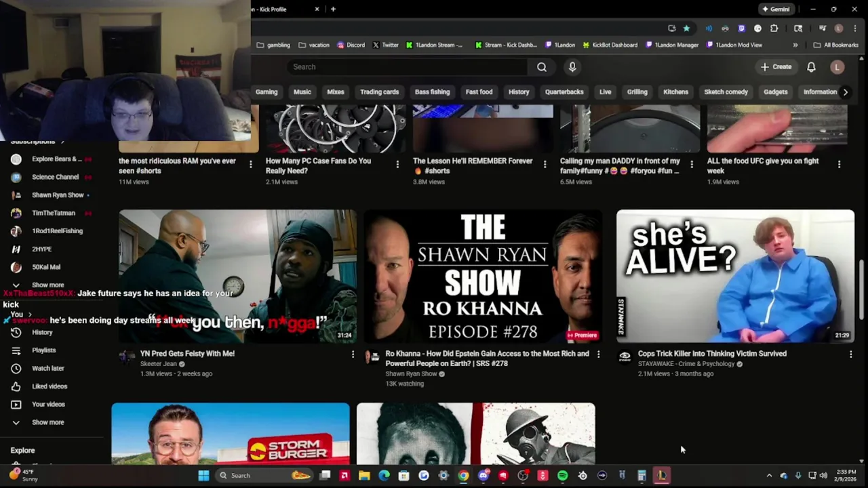The height and width of the screenshot is (488, 868).
Task: Open the Chrome profile avatar
Action: (839, 28)
